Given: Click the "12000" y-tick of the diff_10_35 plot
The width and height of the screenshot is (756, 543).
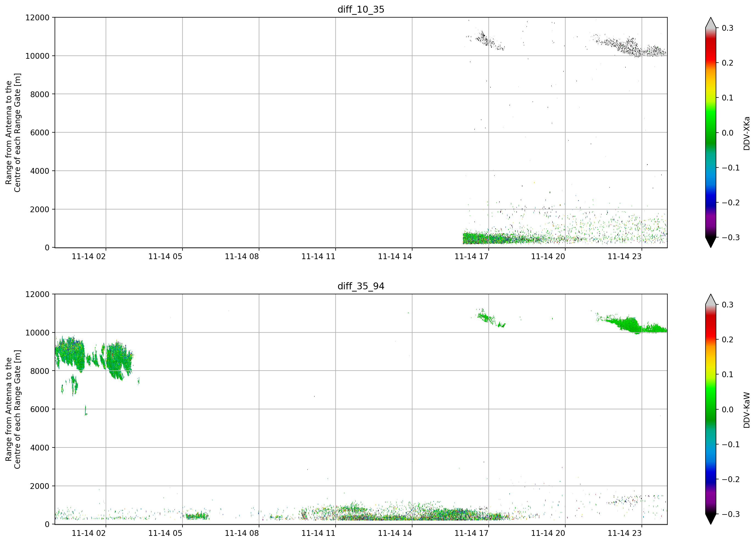Looking at the screenshot, I should click(37, 18).
